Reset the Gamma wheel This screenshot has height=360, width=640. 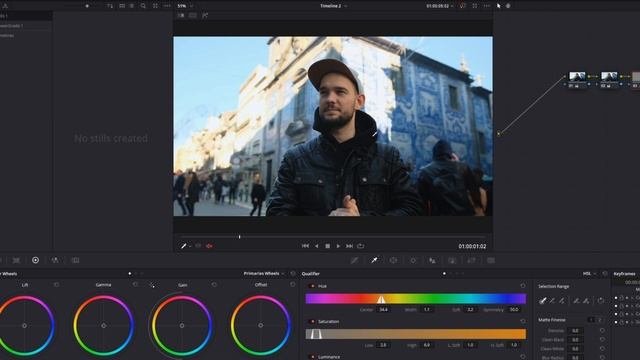point(136,285)
